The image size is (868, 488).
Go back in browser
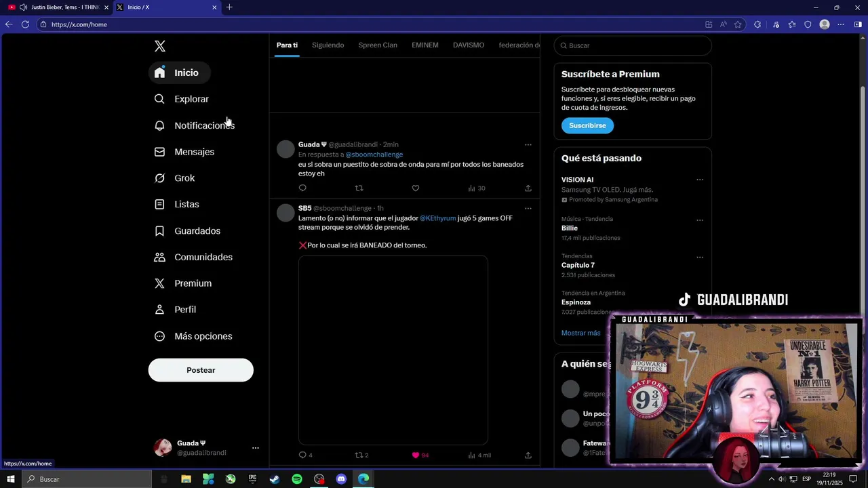[9, 24]
